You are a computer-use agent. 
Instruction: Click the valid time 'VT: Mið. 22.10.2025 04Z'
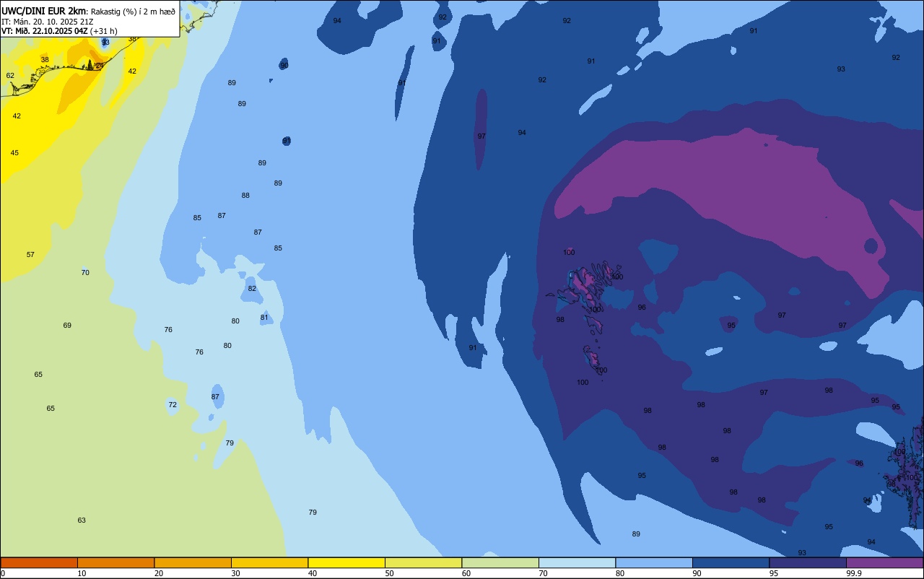[45, 31]
